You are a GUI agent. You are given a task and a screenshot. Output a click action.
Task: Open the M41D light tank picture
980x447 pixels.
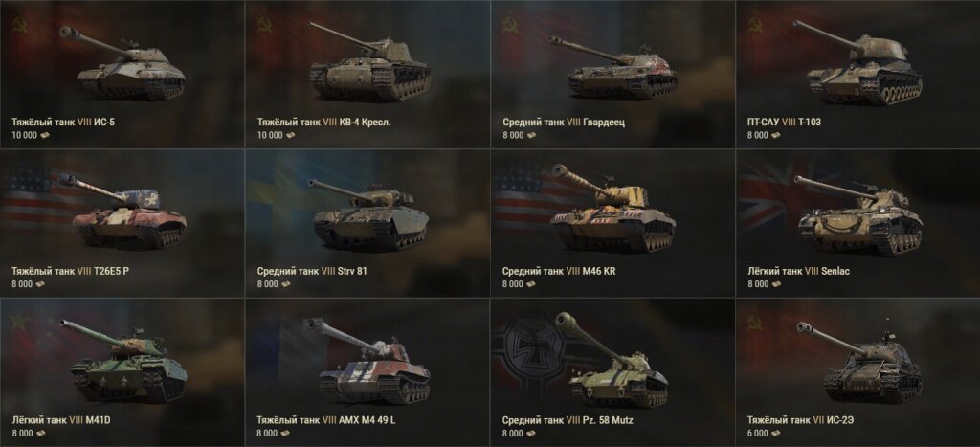122,361
